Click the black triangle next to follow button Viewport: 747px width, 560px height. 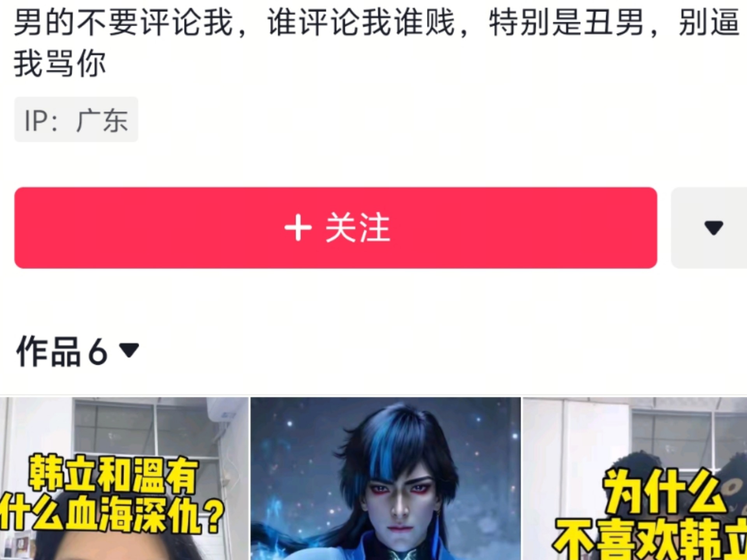pos(714,228)
